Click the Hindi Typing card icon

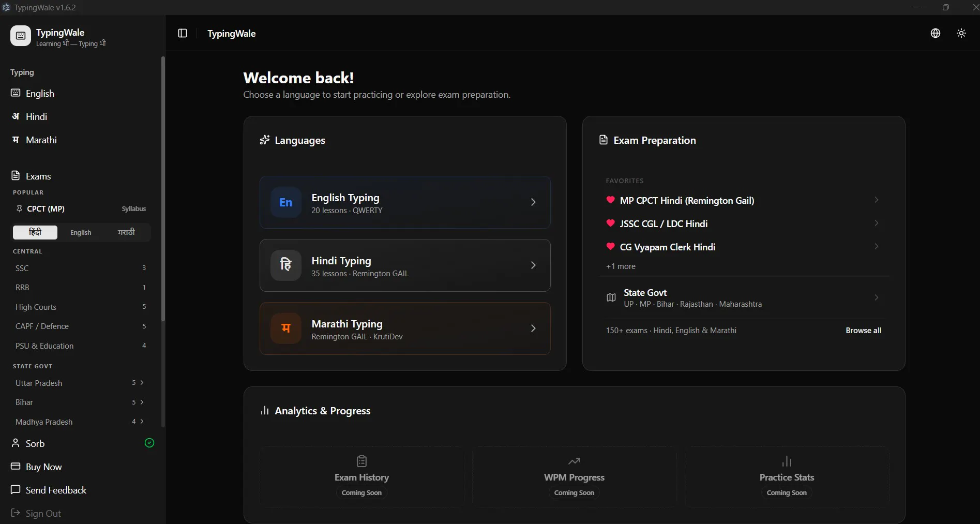[x=286, y=265]
